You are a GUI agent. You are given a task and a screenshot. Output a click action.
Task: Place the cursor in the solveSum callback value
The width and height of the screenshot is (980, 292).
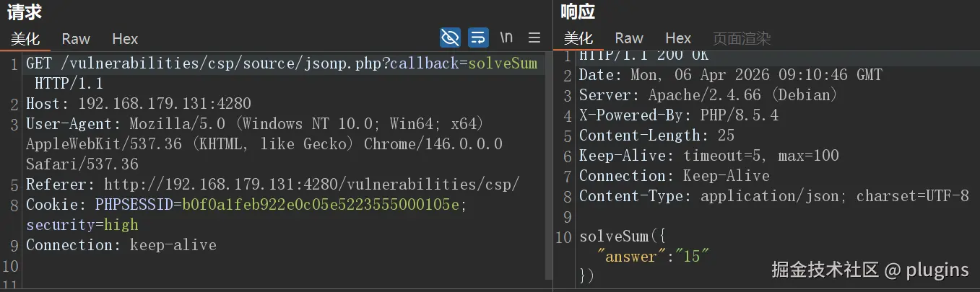click(x=503, y=63)
